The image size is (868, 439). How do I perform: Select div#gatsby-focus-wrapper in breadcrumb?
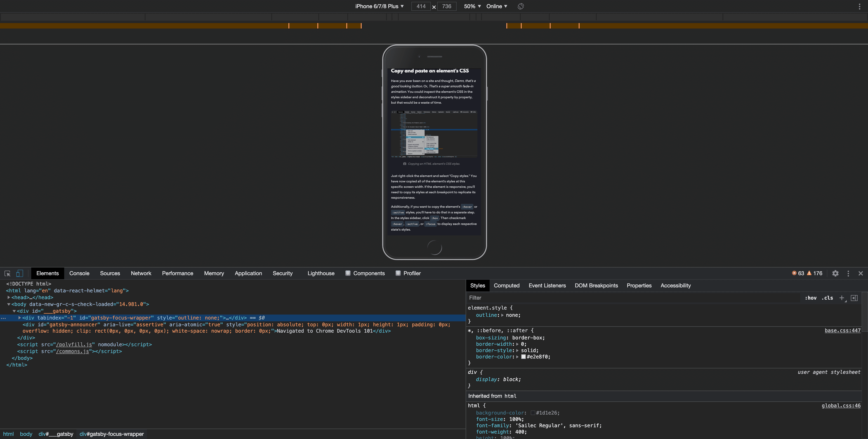point(111,434)
